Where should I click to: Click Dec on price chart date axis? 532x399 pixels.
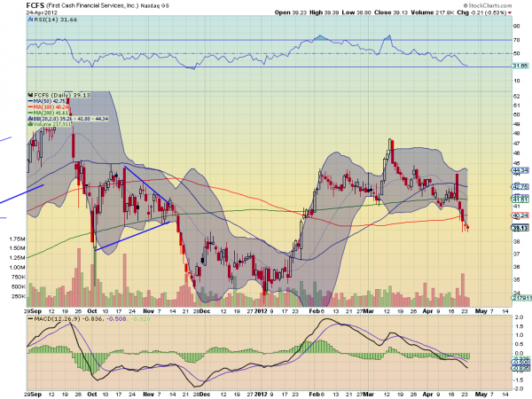[205, 311]
